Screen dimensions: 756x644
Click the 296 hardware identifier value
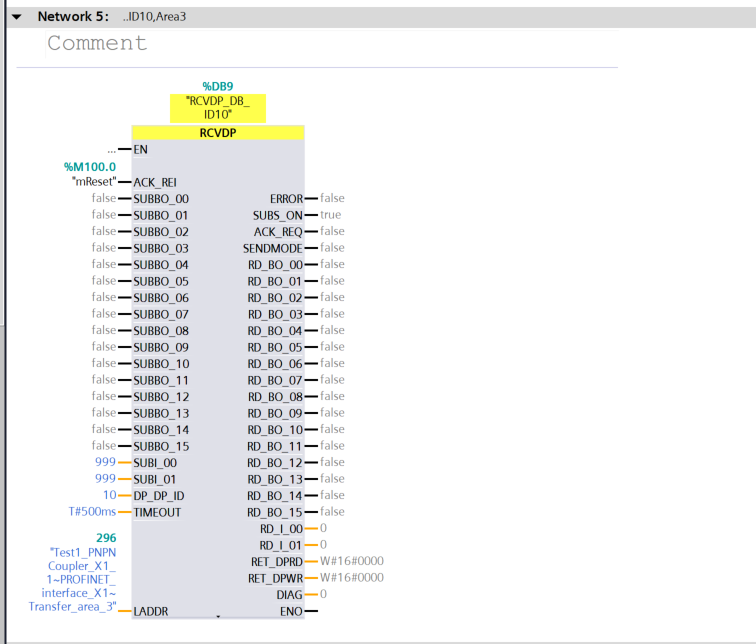[x=106, y=538]
